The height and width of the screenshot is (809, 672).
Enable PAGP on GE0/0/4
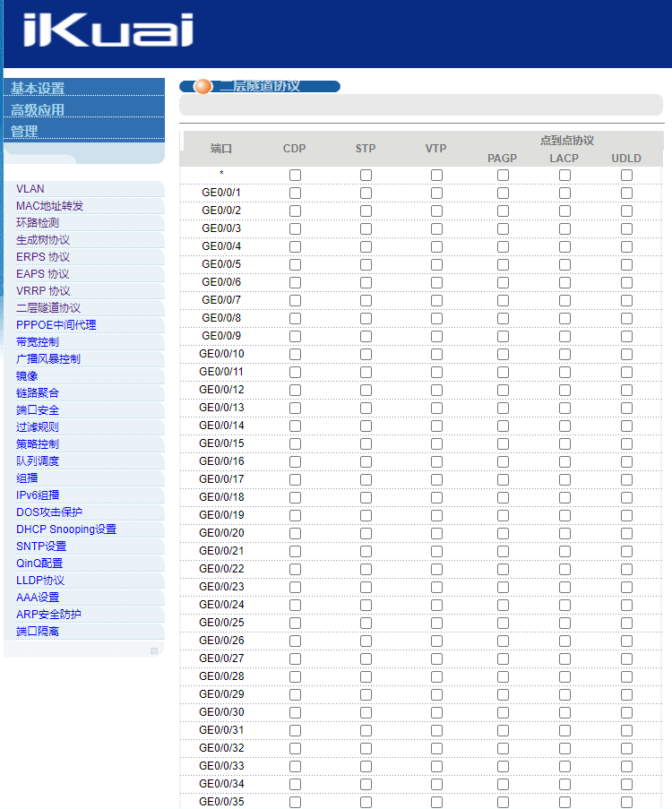(x=504, y=246)
